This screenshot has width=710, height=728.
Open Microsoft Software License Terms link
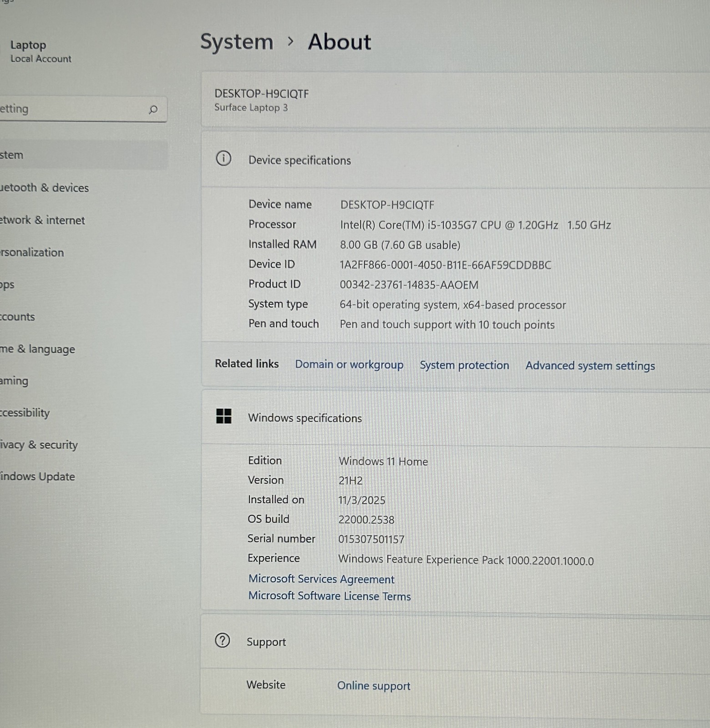coord(330,596)
